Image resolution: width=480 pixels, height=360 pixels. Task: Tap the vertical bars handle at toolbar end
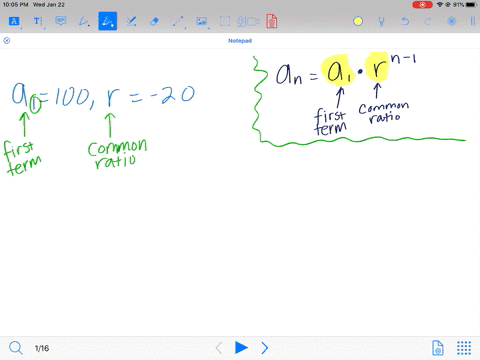pos(473,21)
